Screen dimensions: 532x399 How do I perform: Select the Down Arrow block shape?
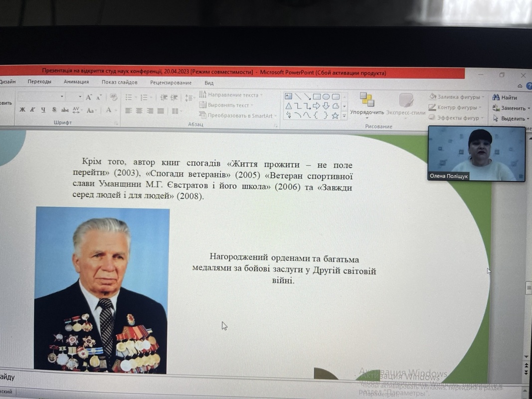click(326, 106)
